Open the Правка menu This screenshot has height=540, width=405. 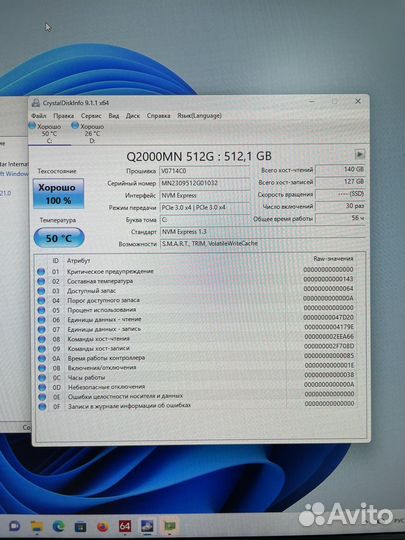pyautogui.click(x=64, y=116)
